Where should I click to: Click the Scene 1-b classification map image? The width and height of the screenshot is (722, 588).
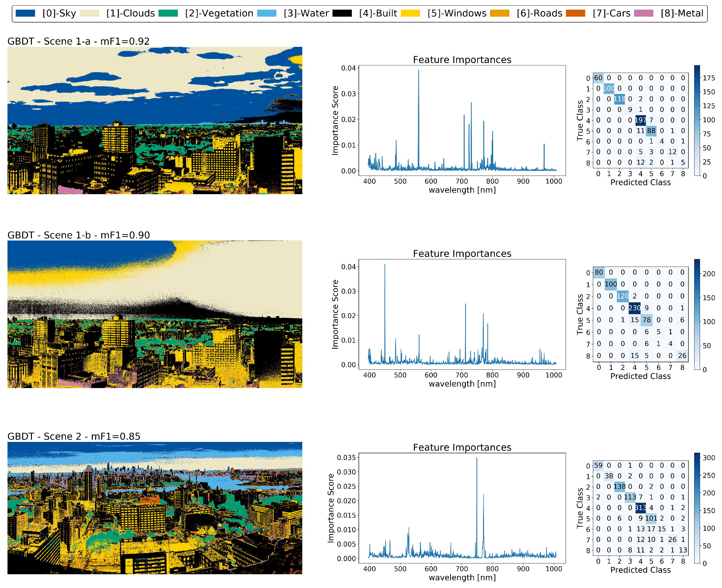155,314
